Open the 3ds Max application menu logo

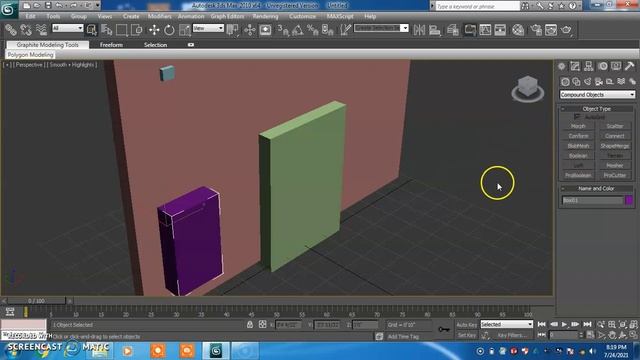[x=8, y=9]
